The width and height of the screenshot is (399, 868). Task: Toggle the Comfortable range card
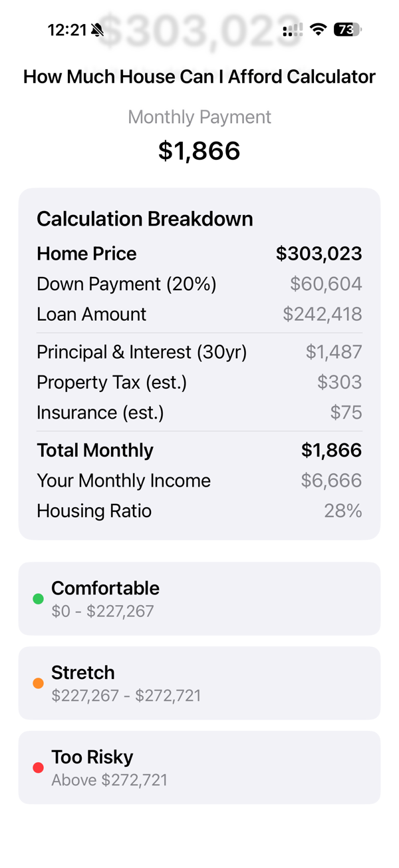coord(199,598)
